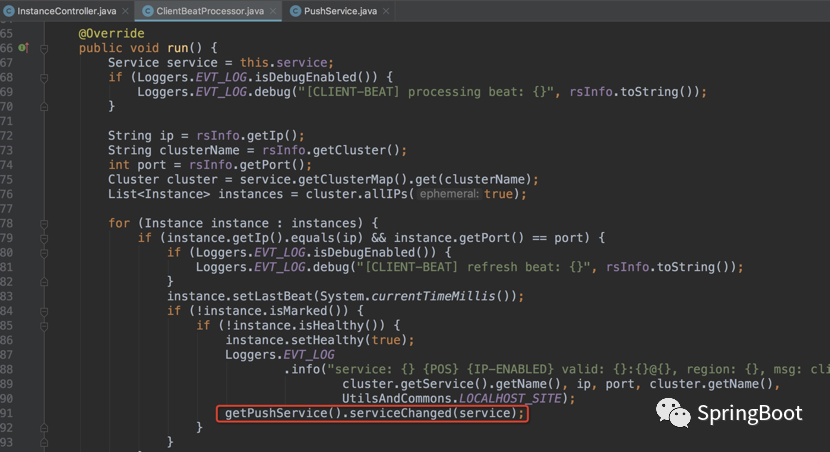The height and width of the screenshot is (452, 830).
Task: Collapse the isMarked if-block at line 84
Action: click(44, 311)
